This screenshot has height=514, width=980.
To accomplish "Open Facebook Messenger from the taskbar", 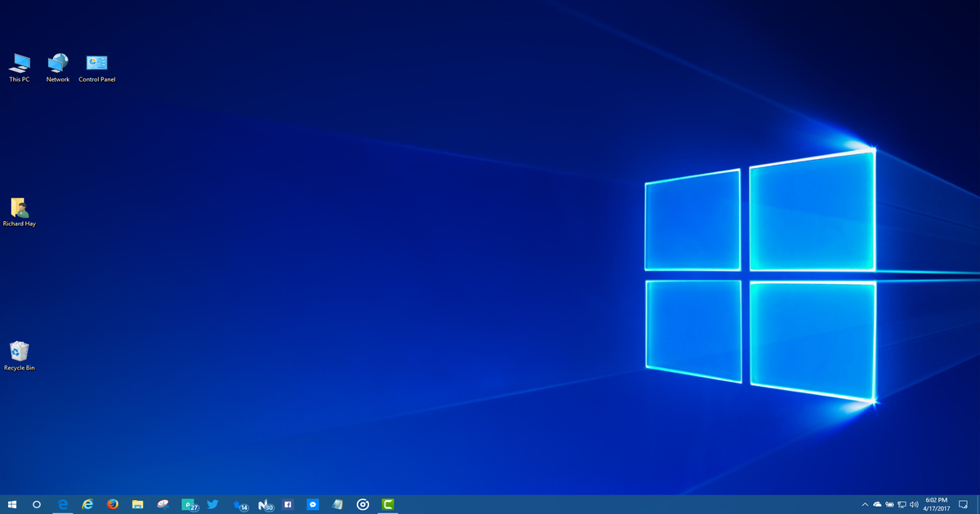I will click(313, 505).
